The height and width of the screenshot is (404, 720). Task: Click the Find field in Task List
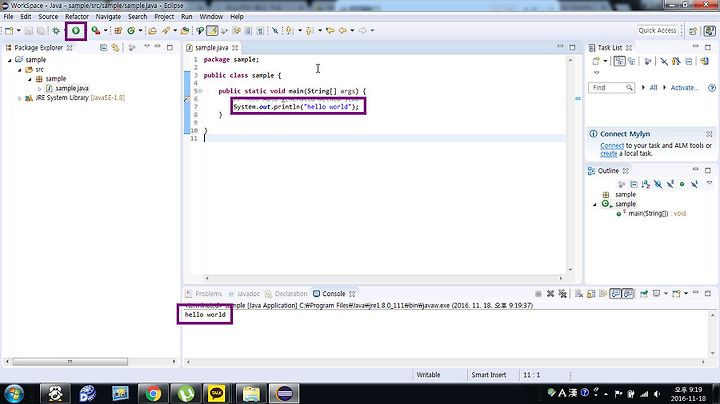coord(611,88)
